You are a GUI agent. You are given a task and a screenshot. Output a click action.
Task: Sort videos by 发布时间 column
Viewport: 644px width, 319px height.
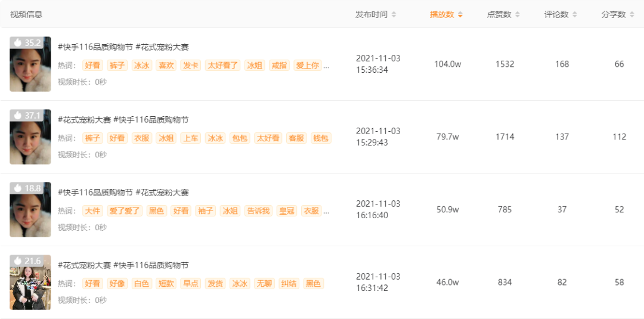point(376,14)
